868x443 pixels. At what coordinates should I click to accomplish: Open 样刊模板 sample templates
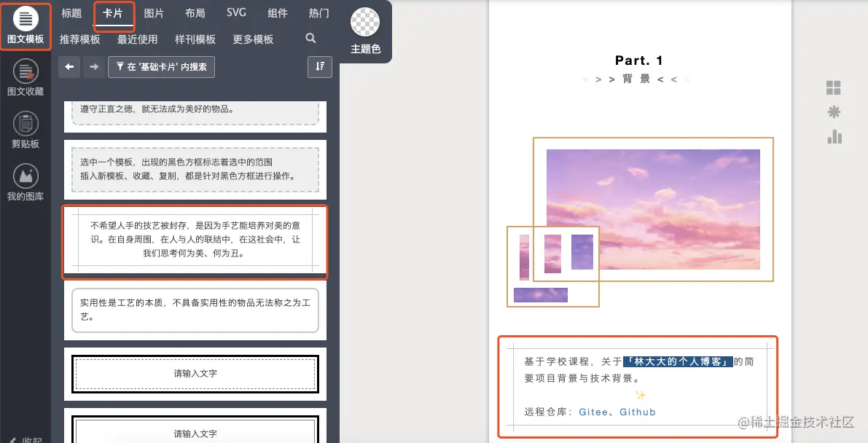195,39
